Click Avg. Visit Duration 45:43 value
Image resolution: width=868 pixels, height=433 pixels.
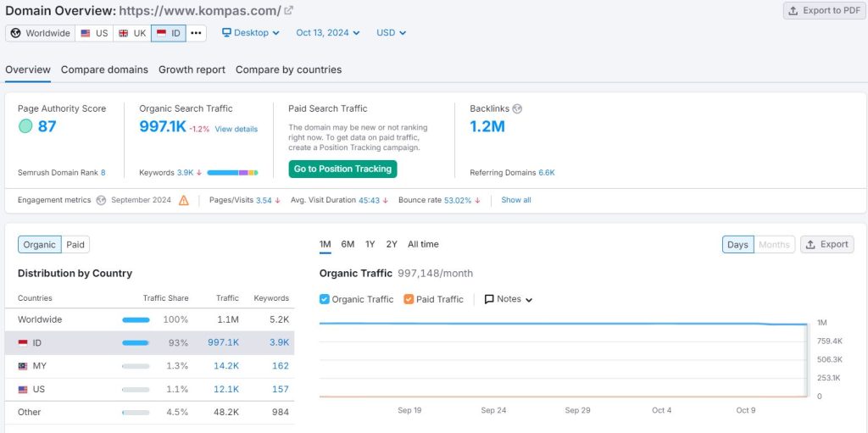[370, 201]
